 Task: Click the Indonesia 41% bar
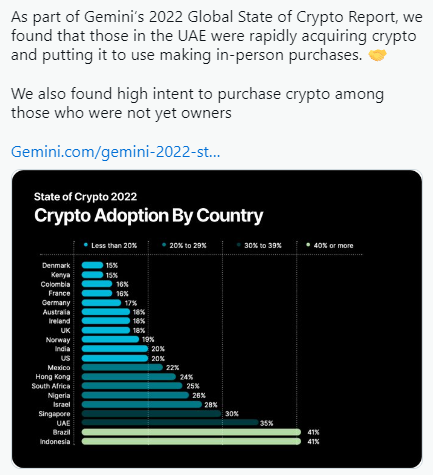point(191,441)
